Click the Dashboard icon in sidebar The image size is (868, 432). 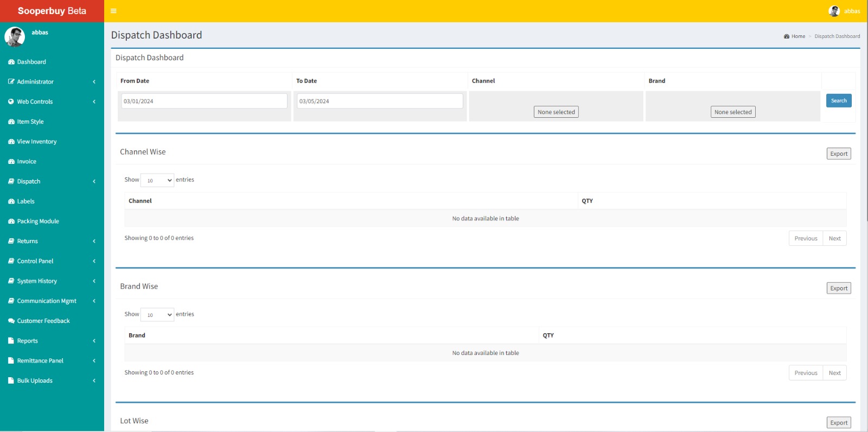coord(11,62)
